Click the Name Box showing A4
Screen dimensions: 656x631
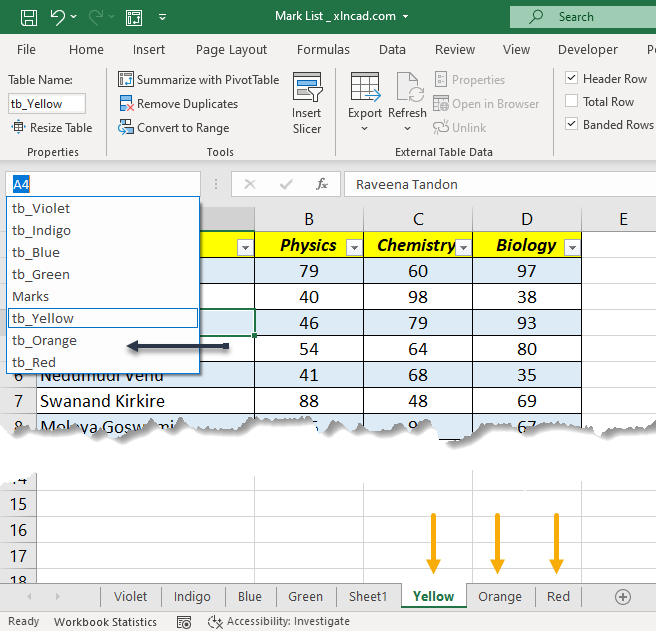pos(103,184)
